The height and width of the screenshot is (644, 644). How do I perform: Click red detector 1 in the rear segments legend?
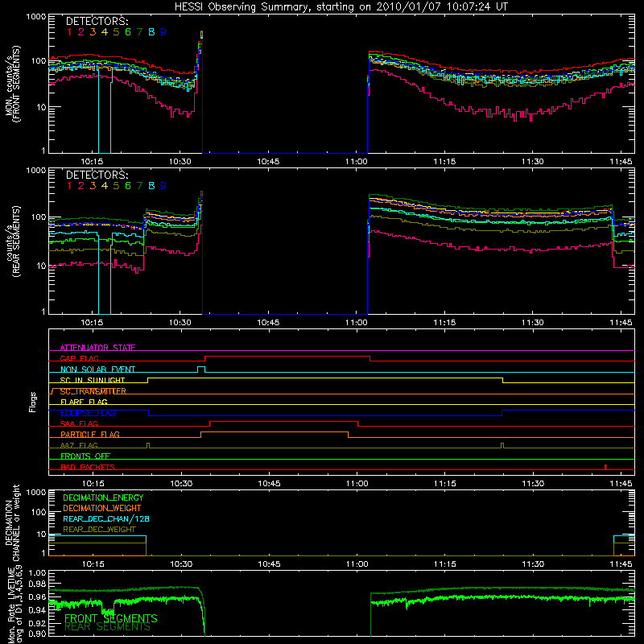69,186
